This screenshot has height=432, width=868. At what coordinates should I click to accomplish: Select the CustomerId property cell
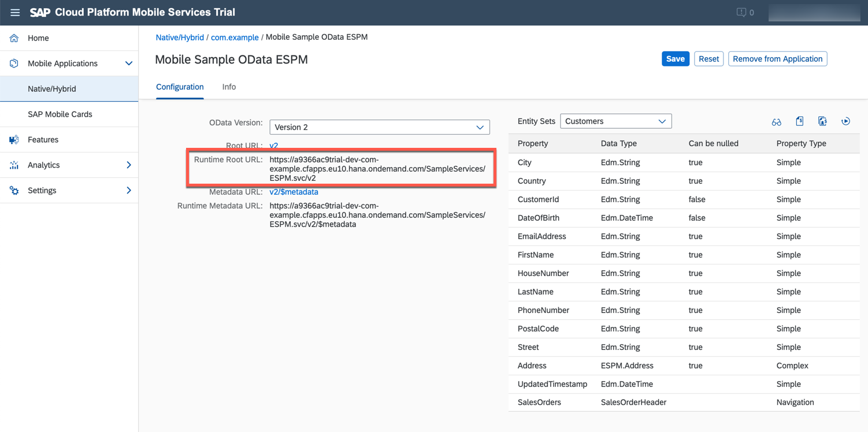pyautogui.click(x=539, y=200)
